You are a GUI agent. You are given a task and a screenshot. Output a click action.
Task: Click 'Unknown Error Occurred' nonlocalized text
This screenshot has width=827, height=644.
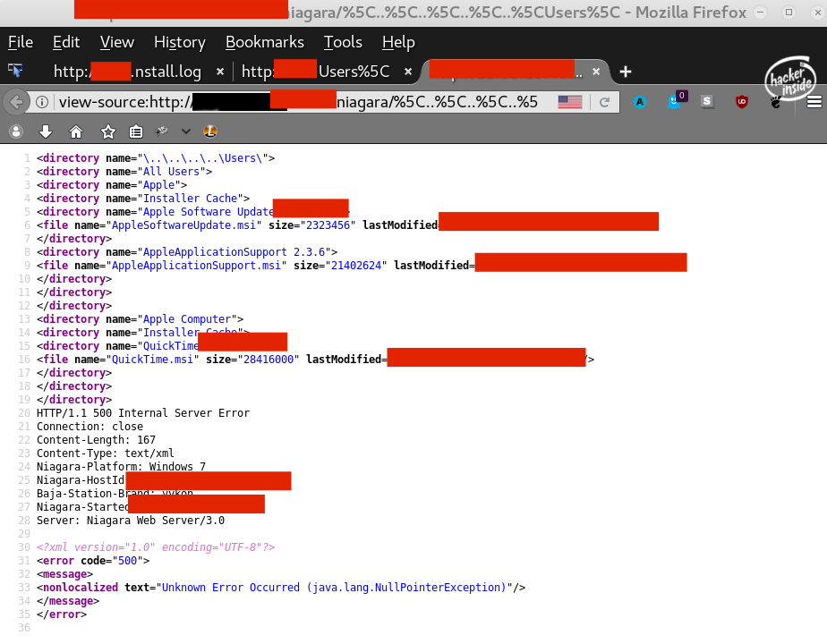click(x=334, y=588)
